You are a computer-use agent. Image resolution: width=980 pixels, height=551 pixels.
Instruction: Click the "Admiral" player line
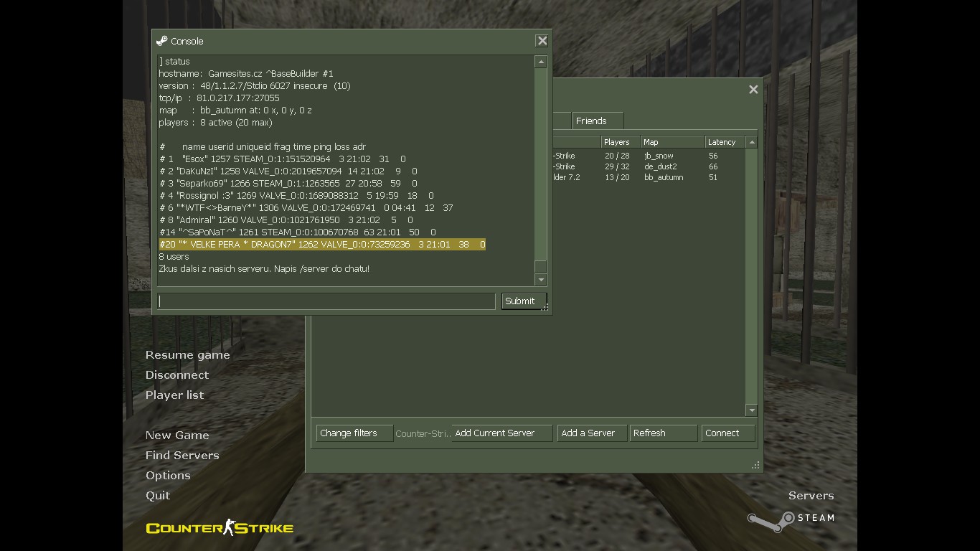[x=286, y=220]
